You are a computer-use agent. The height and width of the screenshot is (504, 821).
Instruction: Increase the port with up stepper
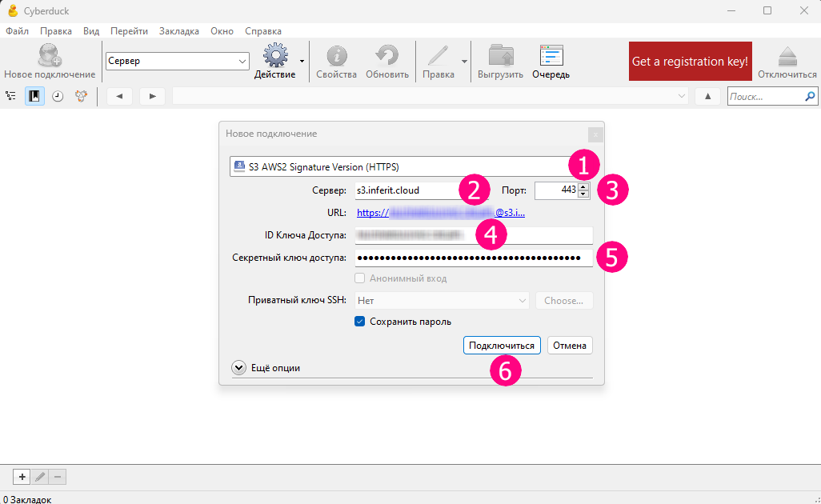[583, 187]
